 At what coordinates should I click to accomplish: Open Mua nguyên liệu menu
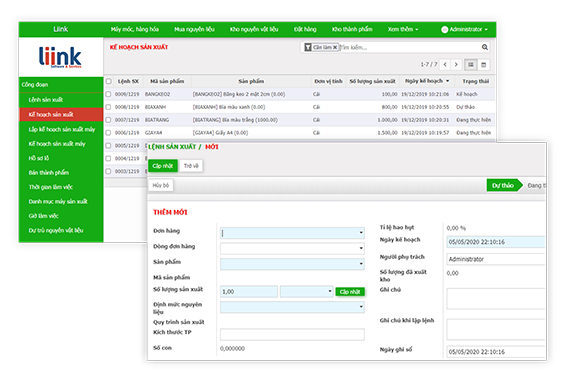[x=194, y=29]
